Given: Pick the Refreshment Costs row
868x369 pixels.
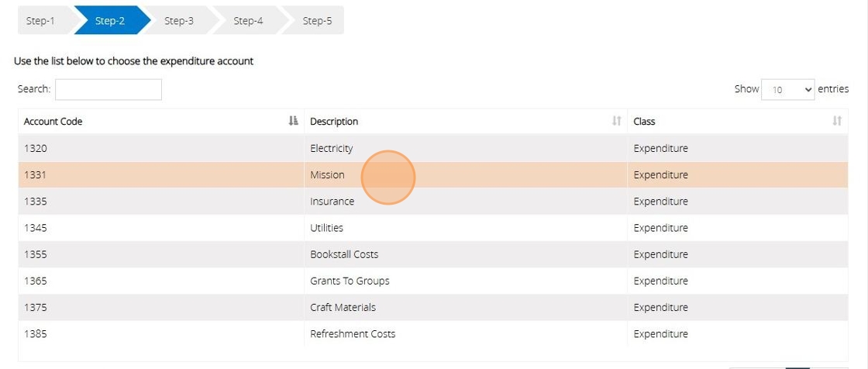Looking at the screenshot, I should point(353,334).
